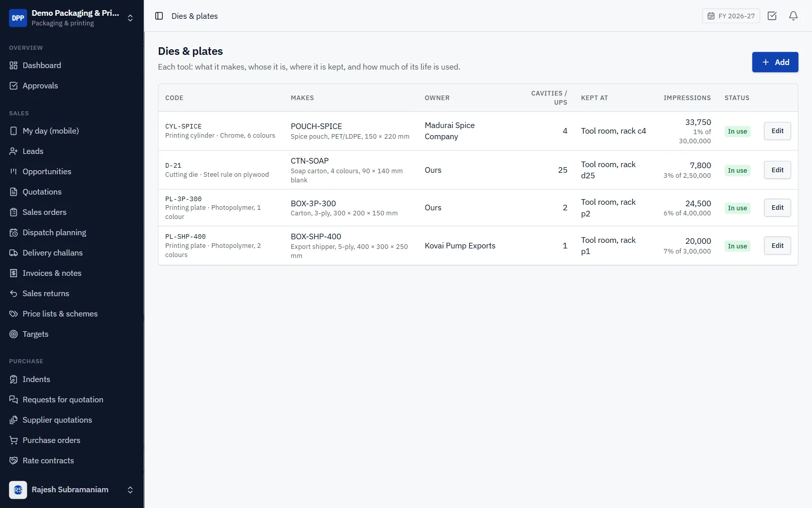Edit the PL-SHP-400 printing plate
The height and width of the screenshot is (508, 812).
777,246
